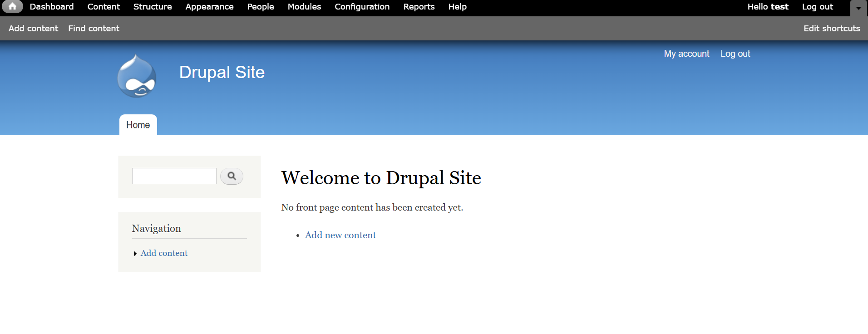868x334 pixels.
Task: Open the Modules menu
Action: [x=304, y=7]
